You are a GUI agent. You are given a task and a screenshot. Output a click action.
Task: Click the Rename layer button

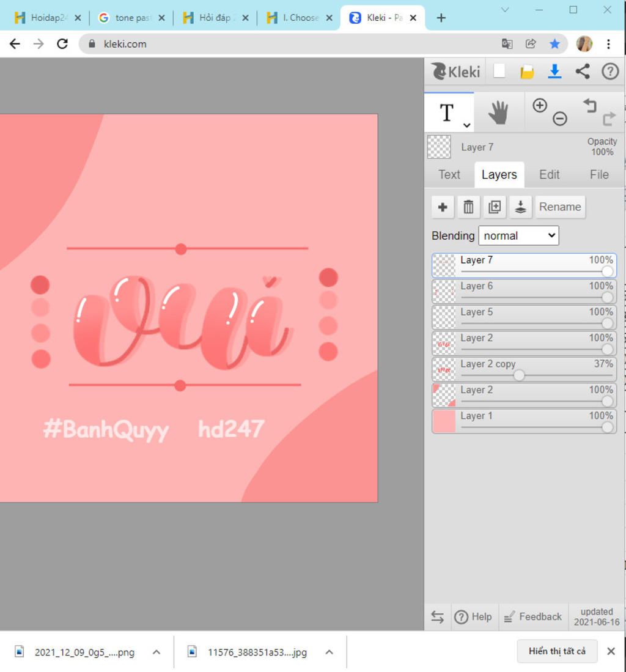point(560,207)
